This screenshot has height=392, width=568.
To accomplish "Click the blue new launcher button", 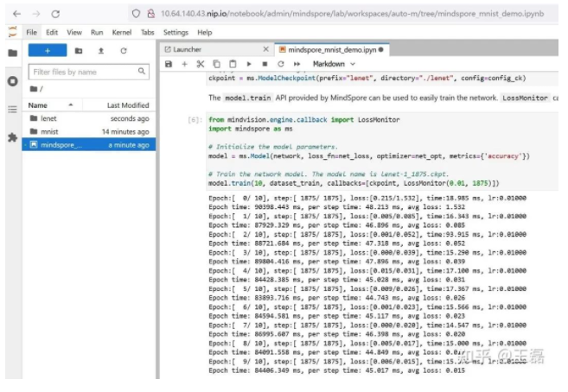I will (x=47, y=51).
